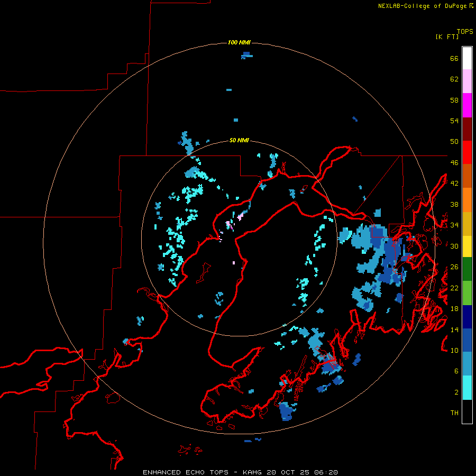This screenshot has height=476, width=476.
Task: Click the 58 legend value
Action: (454, 100)
